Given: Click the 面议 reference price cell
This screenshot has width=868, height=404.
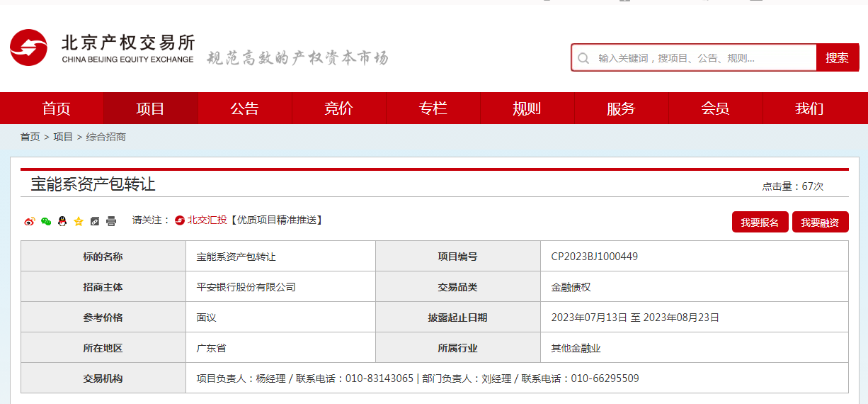Looking at the screenshot, I should pyautogui.click(x=280, y=318).
